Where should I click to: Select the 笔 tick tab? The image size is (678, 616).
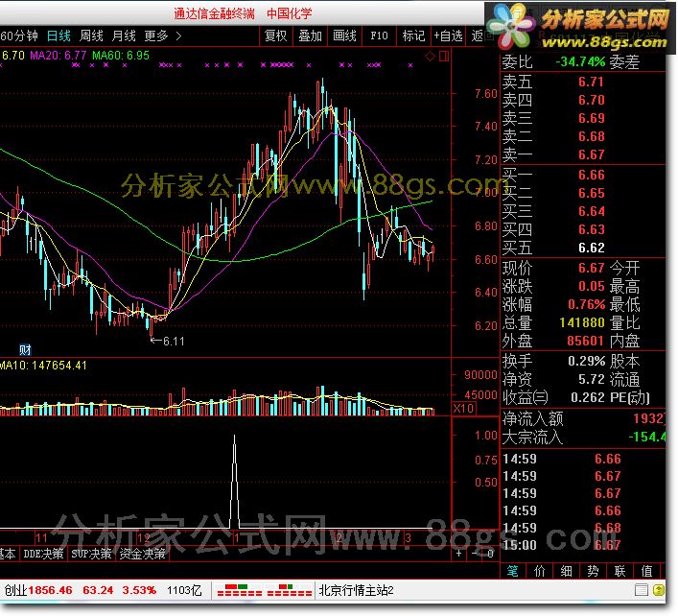point(512,571)
